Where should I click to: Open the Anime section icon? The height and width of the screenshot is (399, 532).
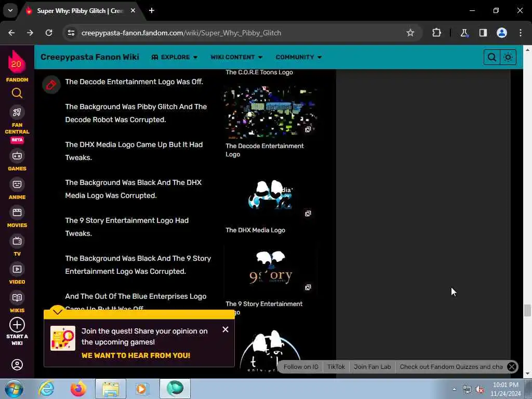[17, 184]
